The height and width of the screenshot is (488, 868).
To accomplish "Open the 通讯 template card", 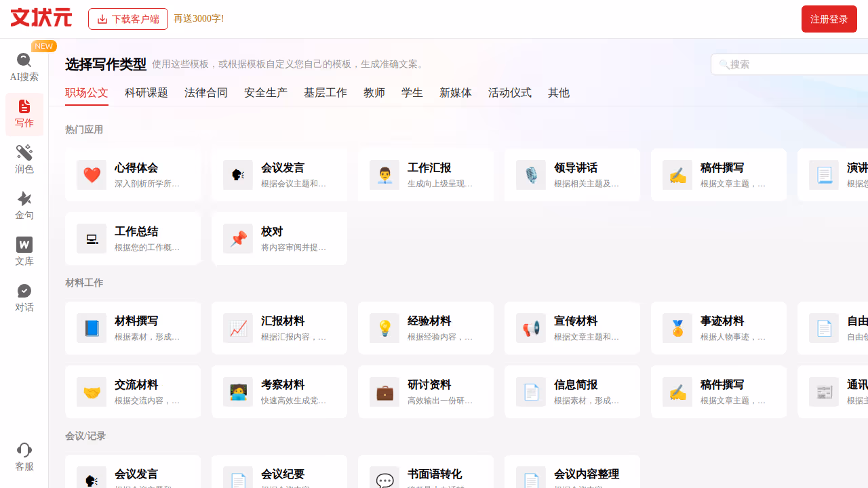I will click(x=833, y=392).
